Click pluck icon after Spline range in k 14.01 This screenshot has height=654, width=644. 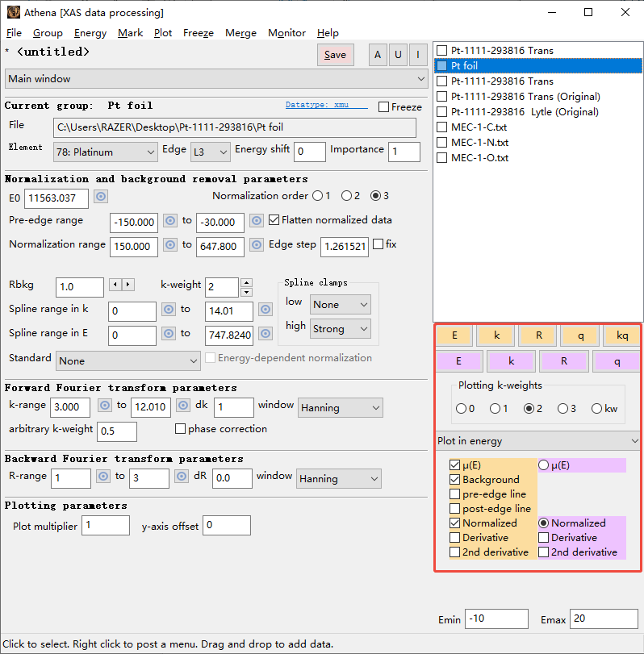[265, 309]
